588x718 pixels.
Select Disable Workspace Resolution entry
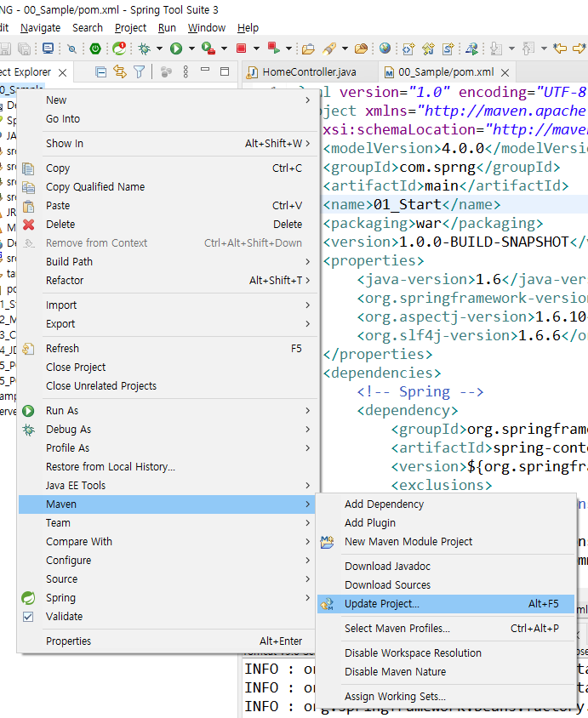tap(446, 653)
